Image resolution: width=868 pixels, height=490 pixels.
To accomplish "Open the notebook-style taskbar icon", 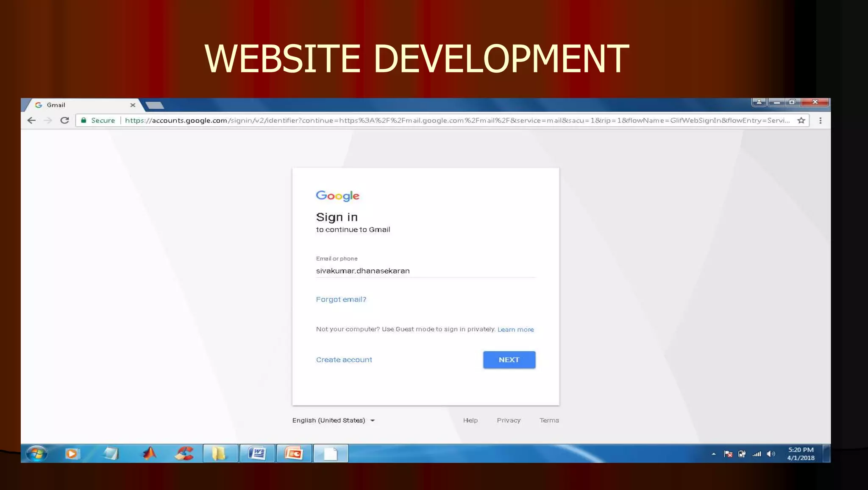I will point(111,454).
